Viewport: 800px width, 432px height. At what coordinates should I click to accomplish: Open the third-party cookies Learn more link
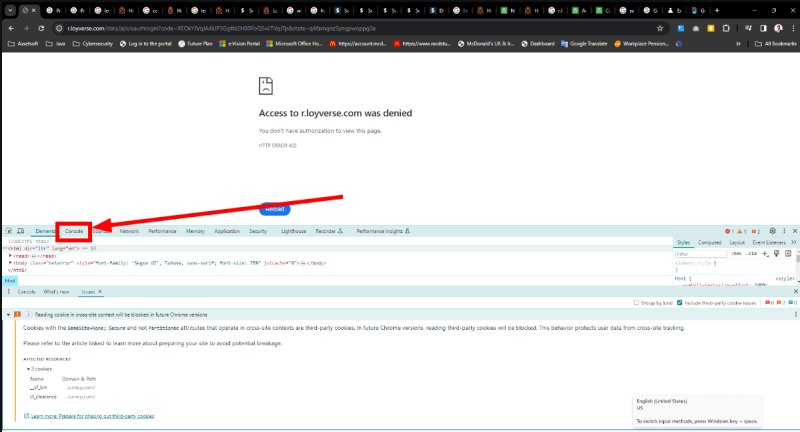92,415
